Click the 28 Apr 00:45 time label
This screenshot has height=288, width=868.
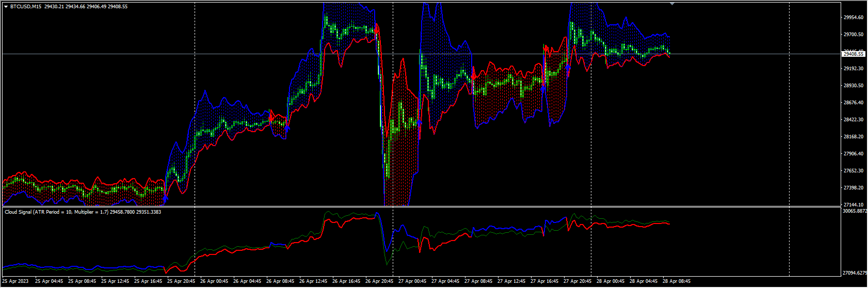(x=611, y=281)
